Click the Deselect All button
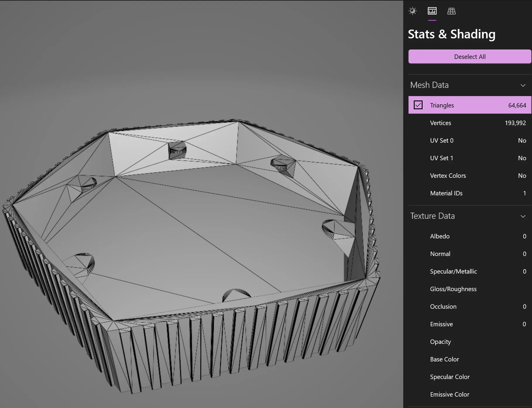Screen dimensions: 532x408 [x=469, y=57]
